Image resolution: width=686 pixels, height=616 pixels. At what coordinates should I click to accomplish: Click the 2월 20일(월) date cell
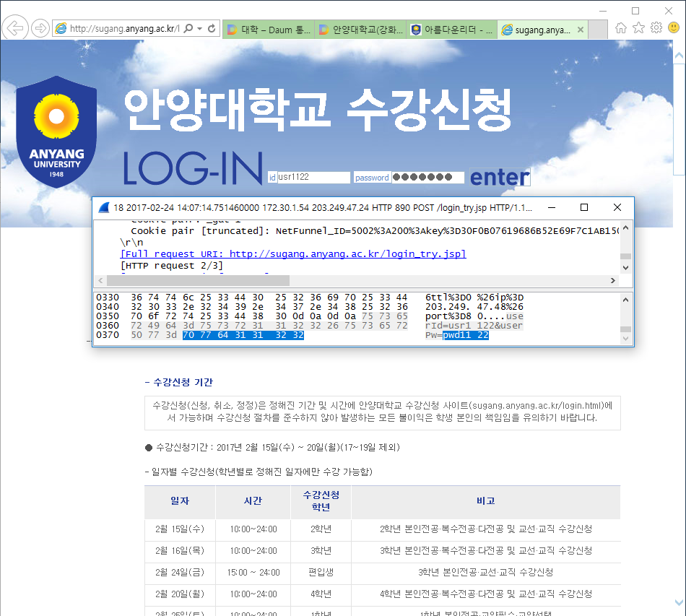180,594
